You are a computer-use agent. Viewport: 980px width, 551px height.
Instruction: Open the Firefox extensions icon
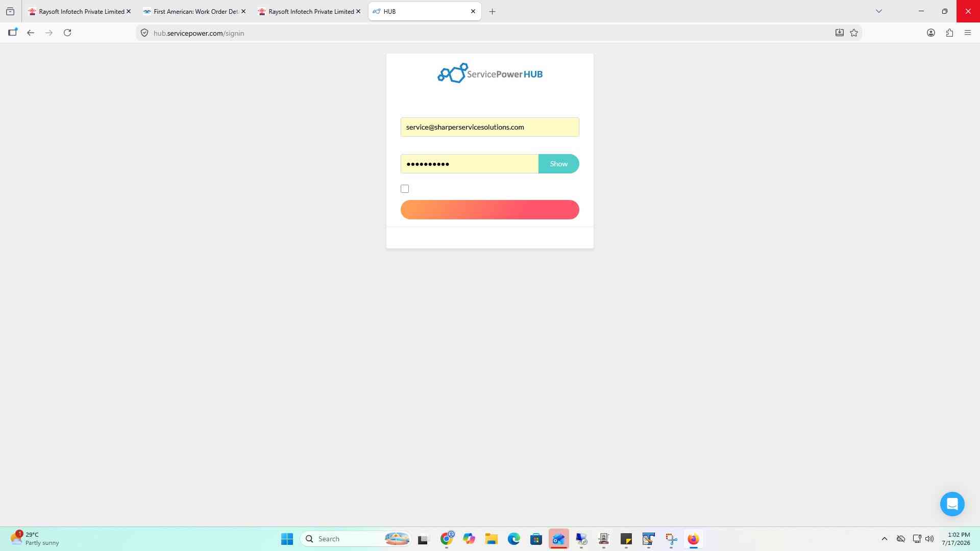coord(949,33)
